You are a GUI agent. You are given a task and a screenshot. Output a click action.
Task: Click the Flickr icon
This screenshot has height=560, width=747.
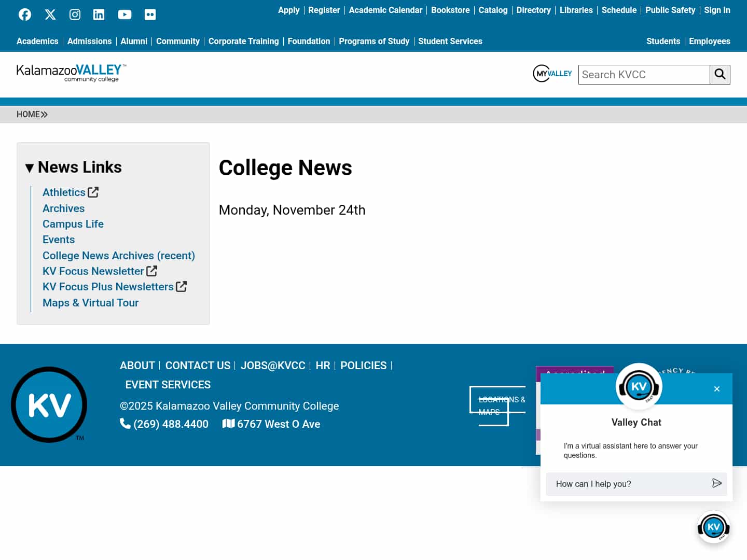150,14
